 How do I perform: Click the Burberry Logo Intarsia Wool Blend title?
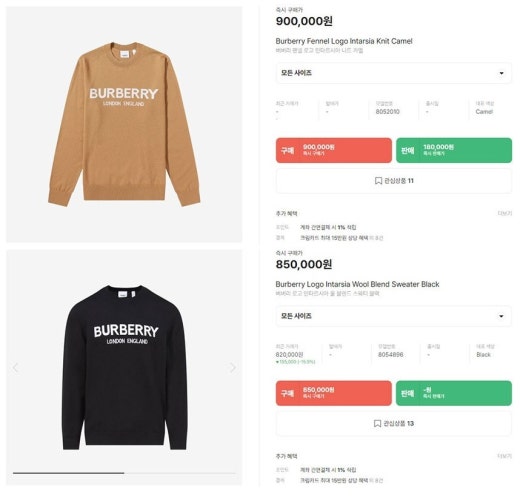click(357, 284)
